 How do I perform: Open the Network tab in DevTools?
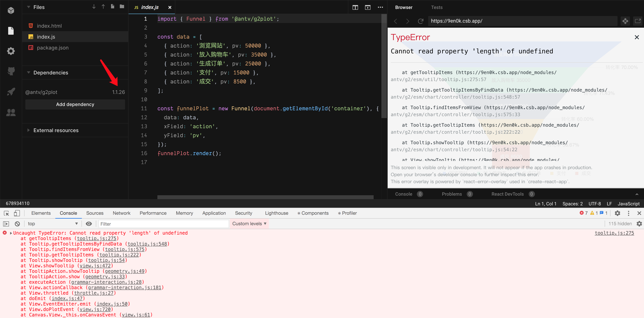[x=122, y=213]
